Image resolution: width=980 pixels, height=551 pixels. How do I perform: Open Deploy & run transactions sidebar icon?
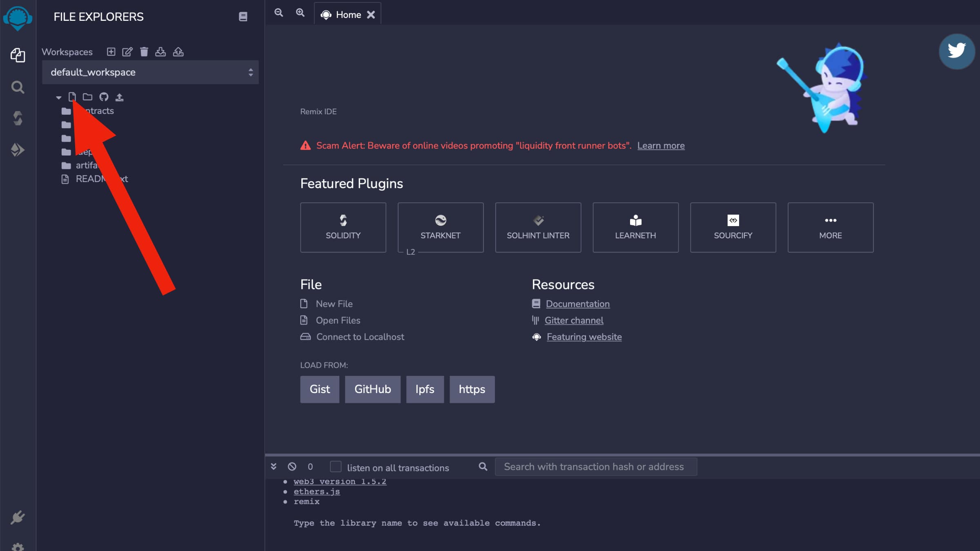click(x=18, y=150)
